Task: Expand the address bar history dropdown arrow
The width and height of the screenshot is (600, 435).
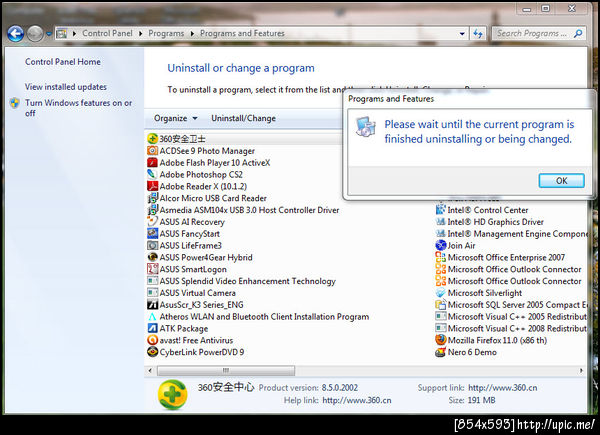Action: pos(462,34)
